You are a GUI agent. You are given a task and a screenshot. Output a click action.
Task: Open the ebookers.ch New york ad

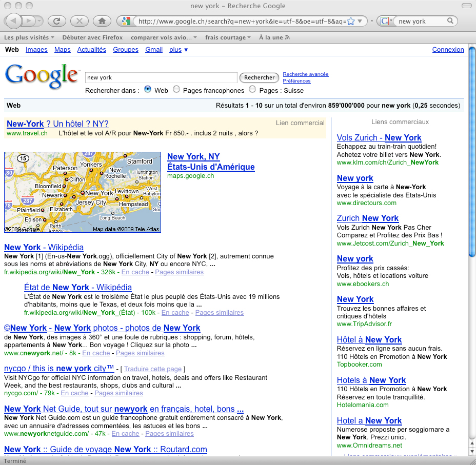[x=355, y=259]
